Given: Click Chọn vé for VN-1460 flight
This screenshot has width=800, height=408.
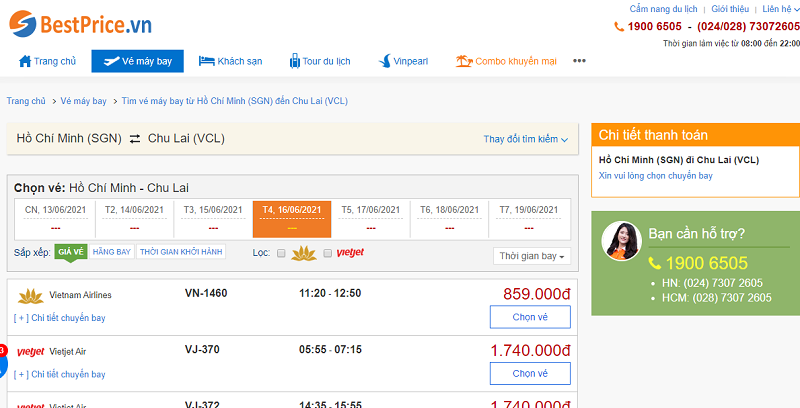Looking at the screenshot, I should (530, 317).
